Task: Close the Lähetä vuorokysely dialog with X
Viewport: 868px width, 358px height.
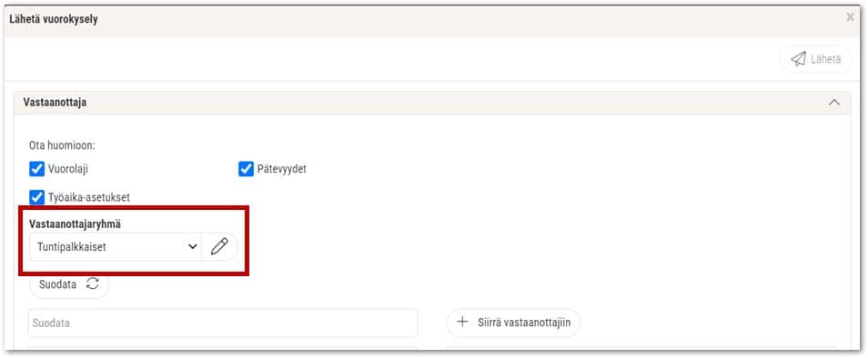Action: click(x=851, y=17)
